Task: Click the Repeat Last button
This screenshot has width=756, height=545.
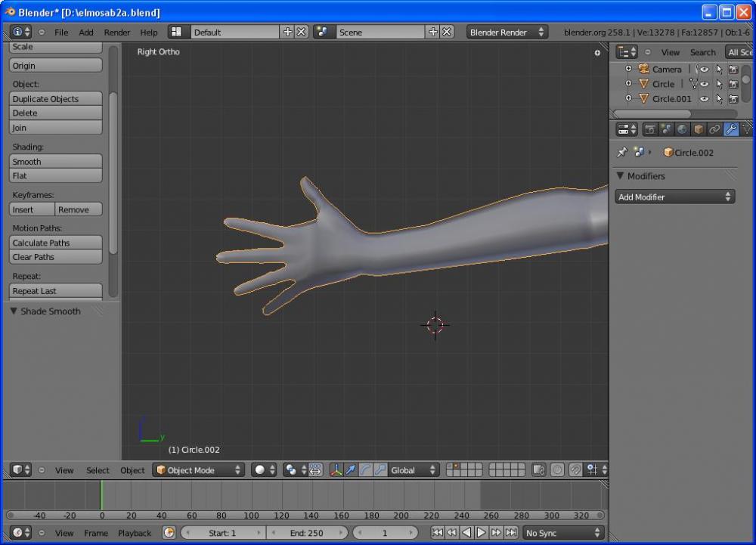Action: pyautogui.click(x=55, y=291)
